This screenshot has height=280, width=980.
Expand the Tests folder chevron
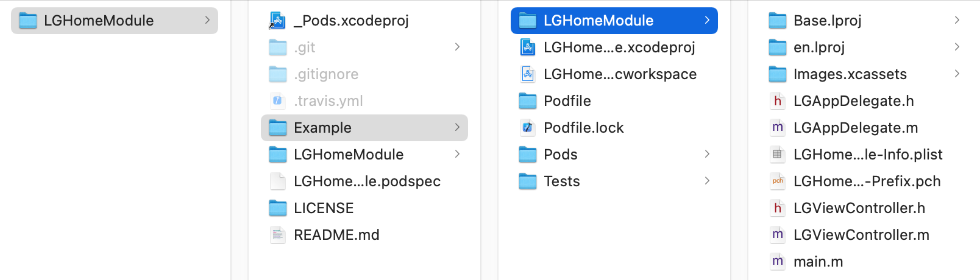707,181
